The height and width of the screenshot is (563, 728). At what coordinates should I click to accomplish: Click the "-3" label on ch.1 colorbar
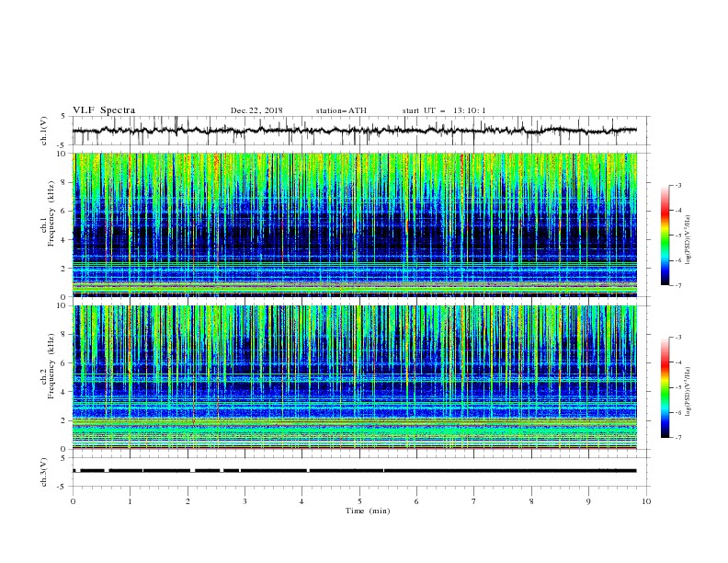point(677,185)
